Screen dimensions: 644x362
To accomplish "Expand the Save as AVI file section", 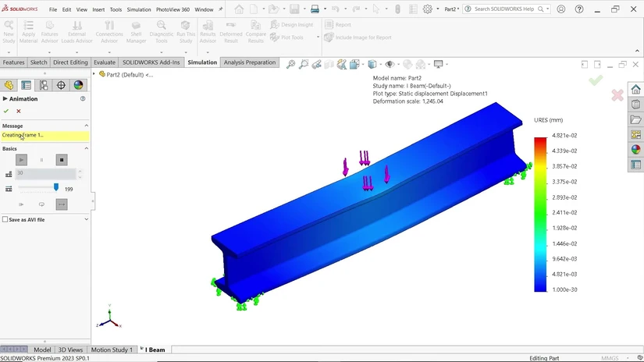I will click(86, 219).
